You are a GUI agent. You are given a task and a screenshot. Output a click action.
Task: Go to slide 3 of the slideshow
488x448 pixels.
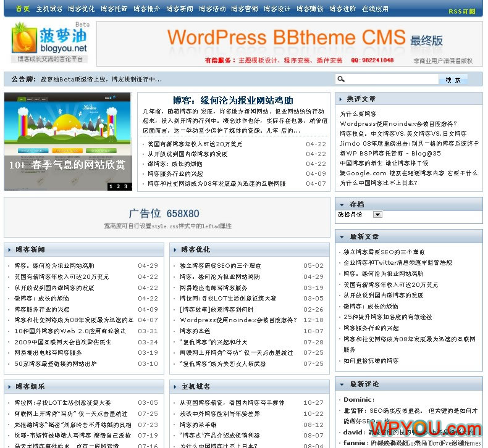point(126,186)
